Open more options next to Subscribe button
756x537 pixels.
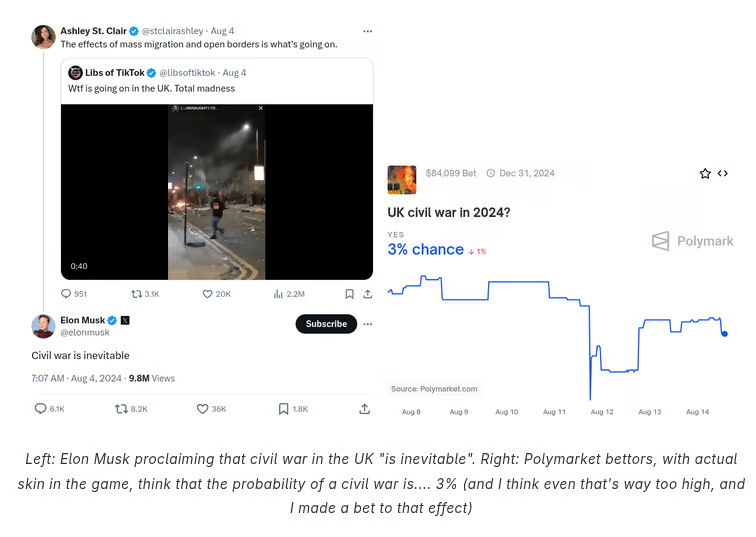[367, 324]
